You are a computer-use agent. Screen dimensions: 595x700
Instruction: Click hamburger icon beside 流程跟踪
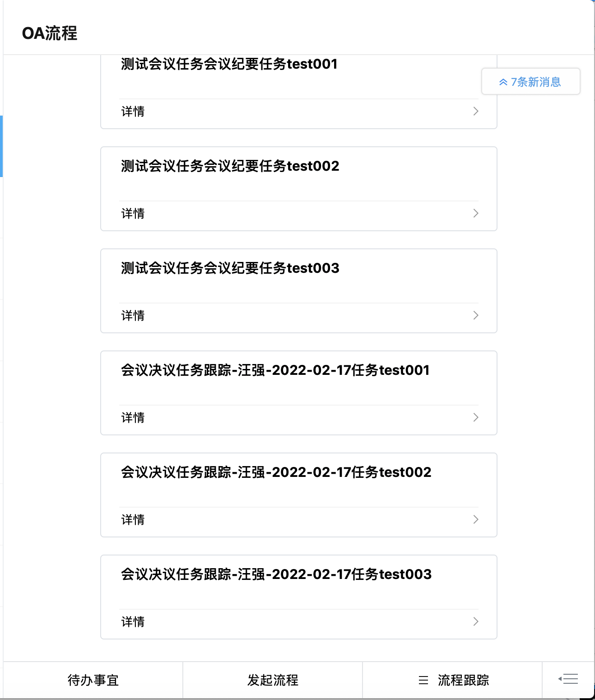click(423, 680)
